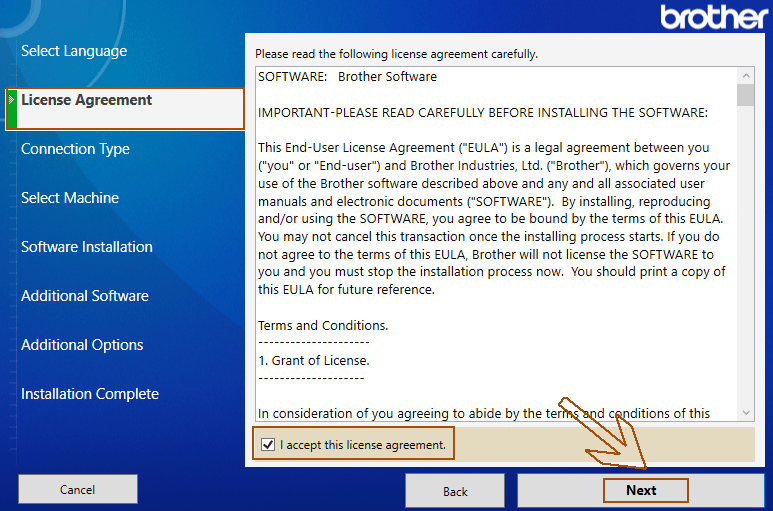Viewport: 773px width, 511px height.
Task: Click the Brother logo
Action: click(713, 17)
